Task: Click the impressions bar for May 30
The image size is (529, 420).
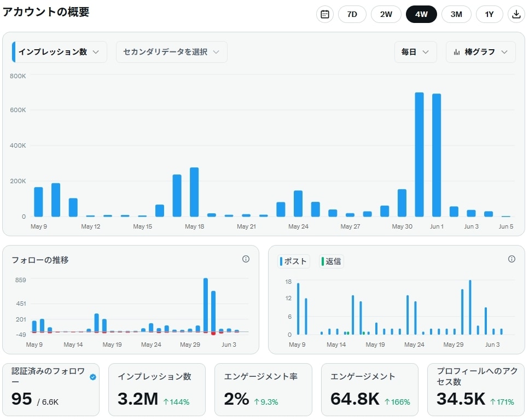Action: click(x=402, y=203)
